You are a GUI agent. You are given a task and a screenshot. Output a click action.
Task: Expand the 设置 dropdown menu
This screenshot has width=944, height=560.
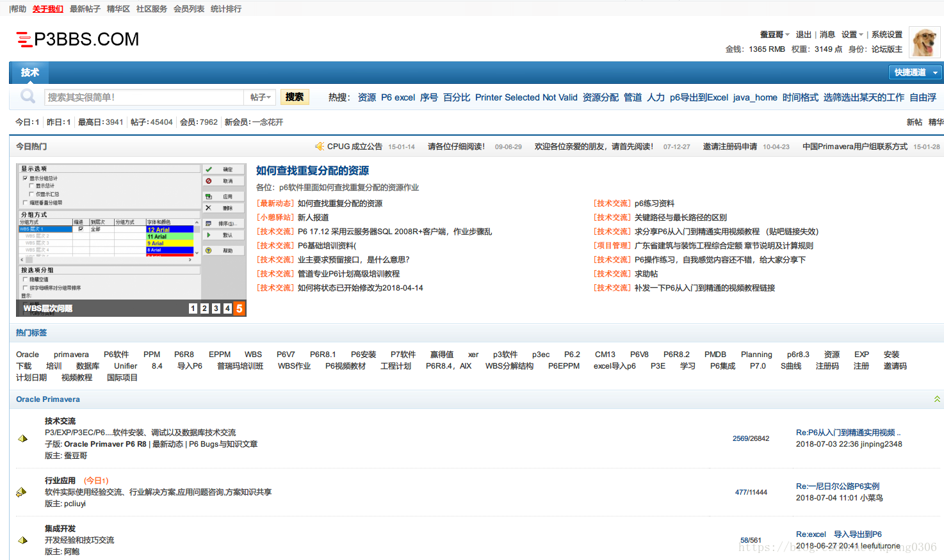click(852, 35)
